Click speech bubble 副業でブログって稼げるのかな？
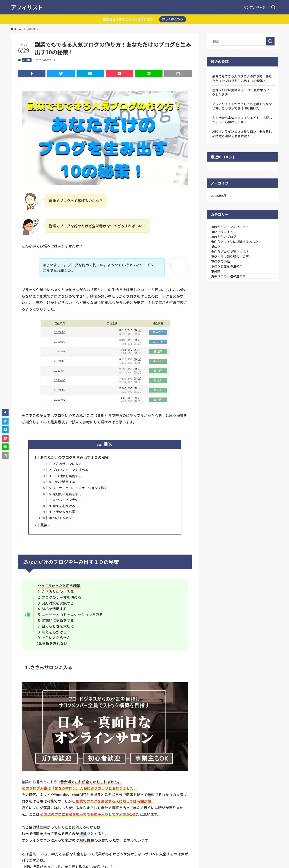Image resolution: width=289 pixels, height=868 pixels. point(75,201)
